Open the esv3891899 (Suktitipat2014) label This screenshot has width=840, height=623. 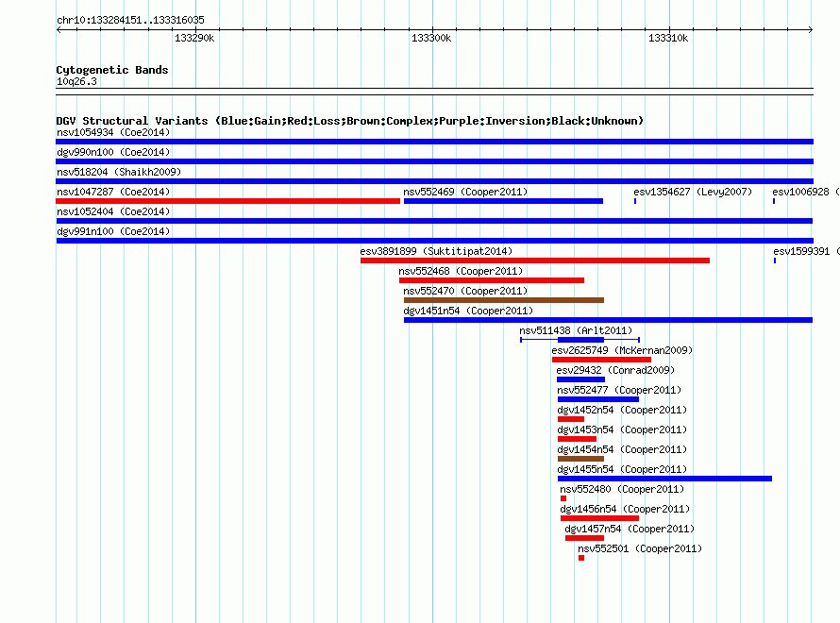(436, 251)
